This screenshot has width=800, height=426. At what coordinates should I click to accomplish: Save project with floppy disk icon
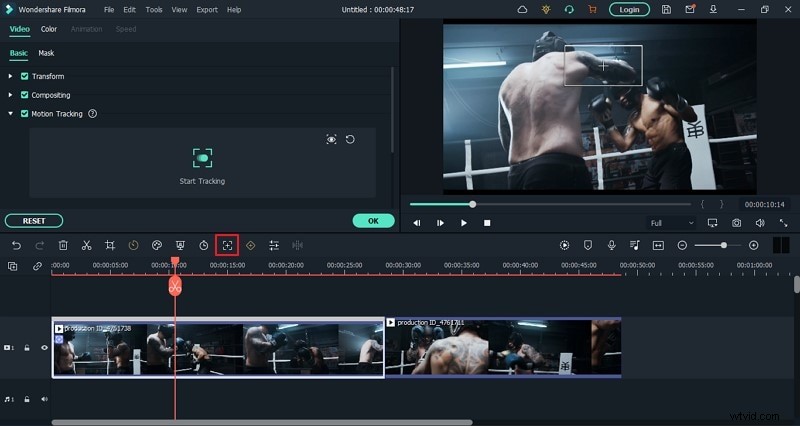(x=666, y=9)
